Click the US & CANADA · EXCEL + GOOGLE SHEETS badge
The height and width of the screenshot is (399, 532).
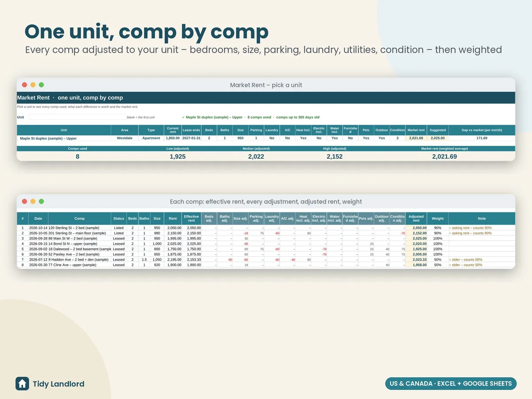pyautogui.click(x=451, y=383)
